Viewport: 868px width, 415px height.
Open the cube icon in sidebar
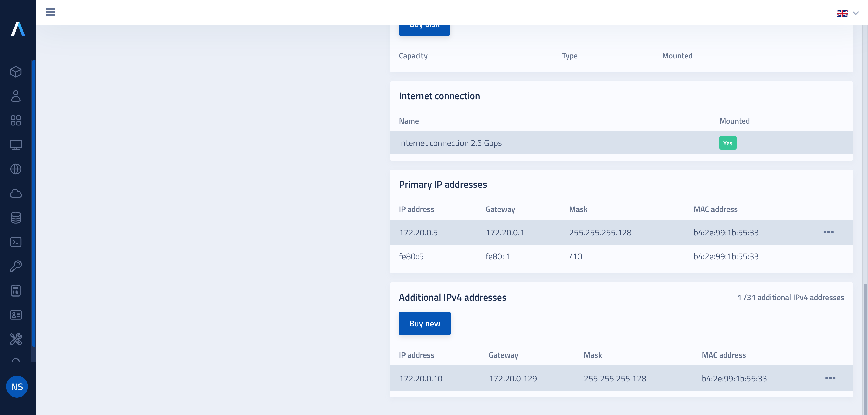pos(16,72)
